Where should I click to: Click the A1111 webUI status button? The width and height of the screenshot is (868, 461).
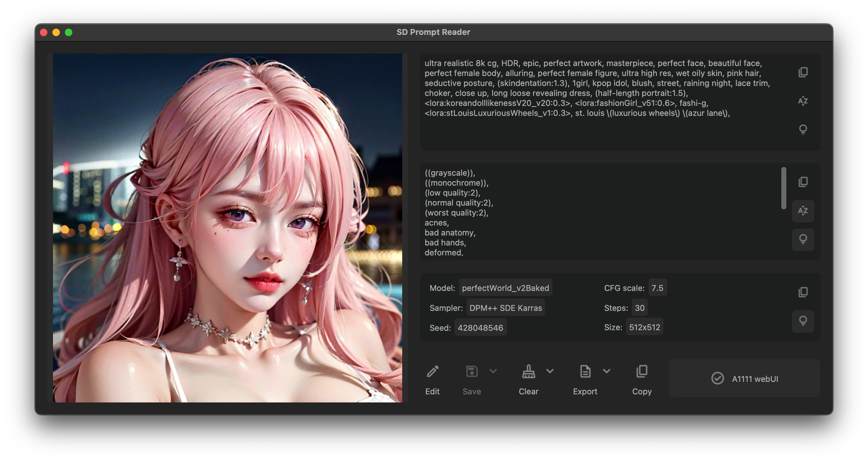(x=744, y=378)
